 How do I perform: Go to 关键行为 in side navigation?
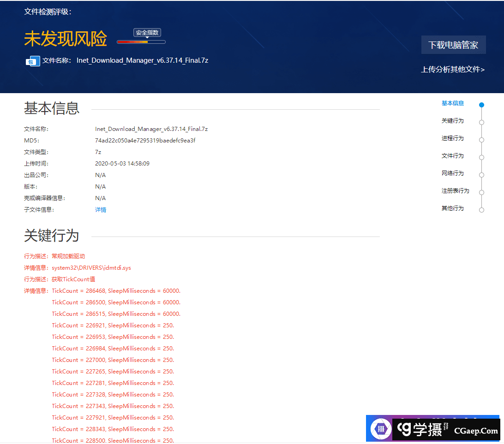[x=452, y=121]
